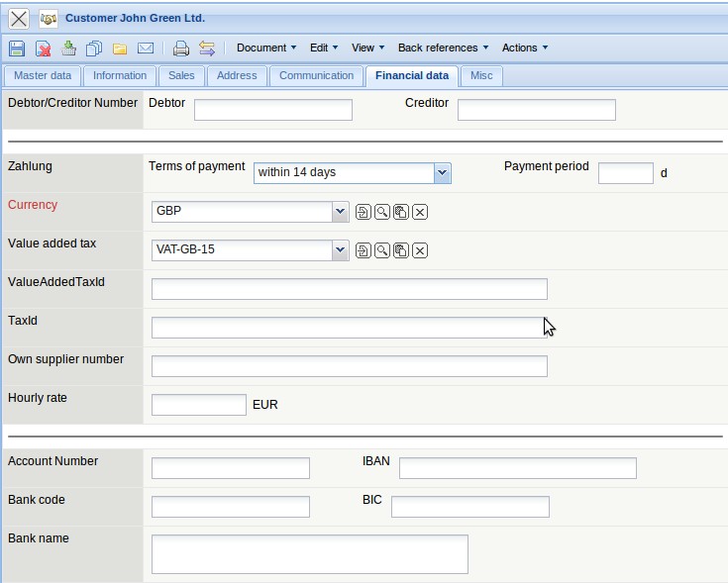Focus the Debtor number field
The width and height of the screenshot is (728, 583).
[273, 110]
